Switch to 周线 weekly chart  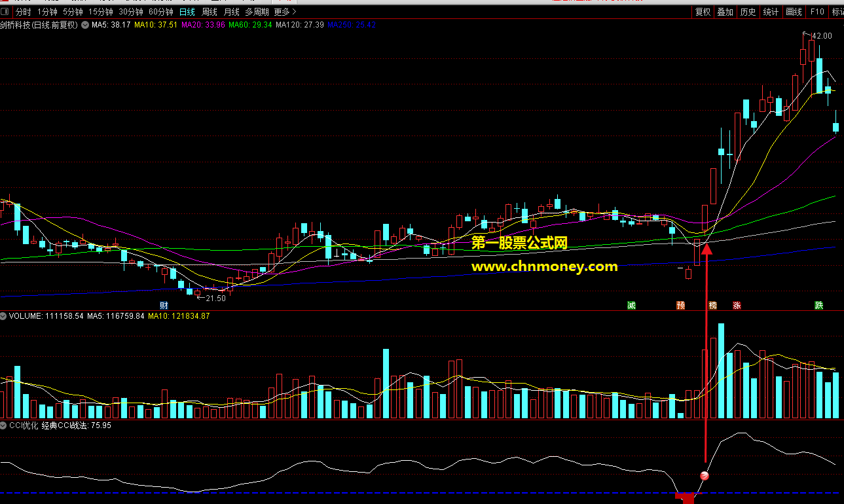[x=210, y=12]
